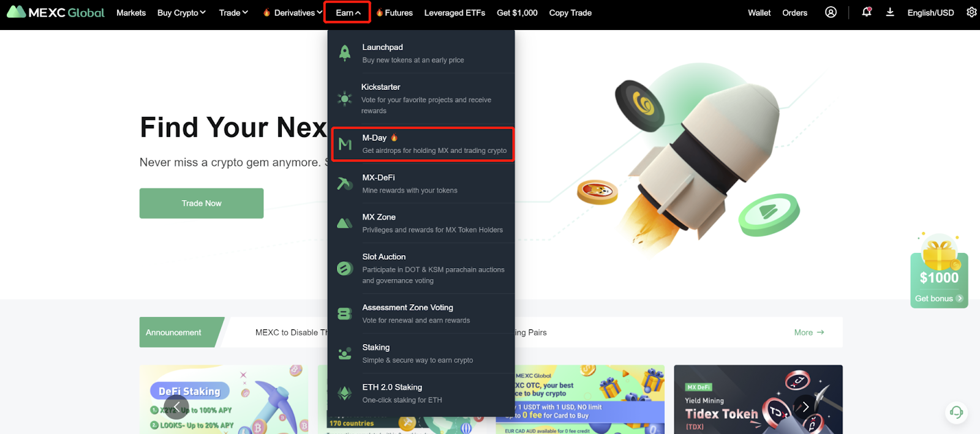
Task: Click the Get bonus button
Action: 938,299
